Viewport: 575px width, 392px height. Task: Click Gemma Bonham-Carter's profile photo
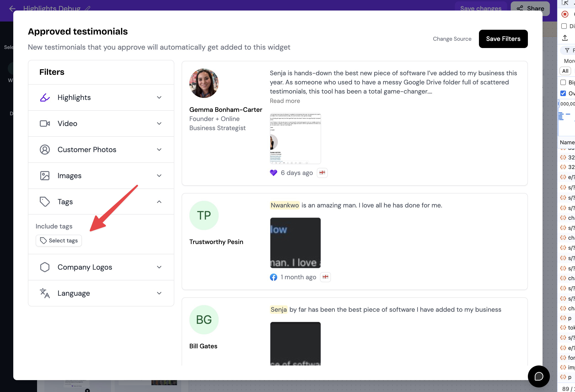click(x=204, y=83)
